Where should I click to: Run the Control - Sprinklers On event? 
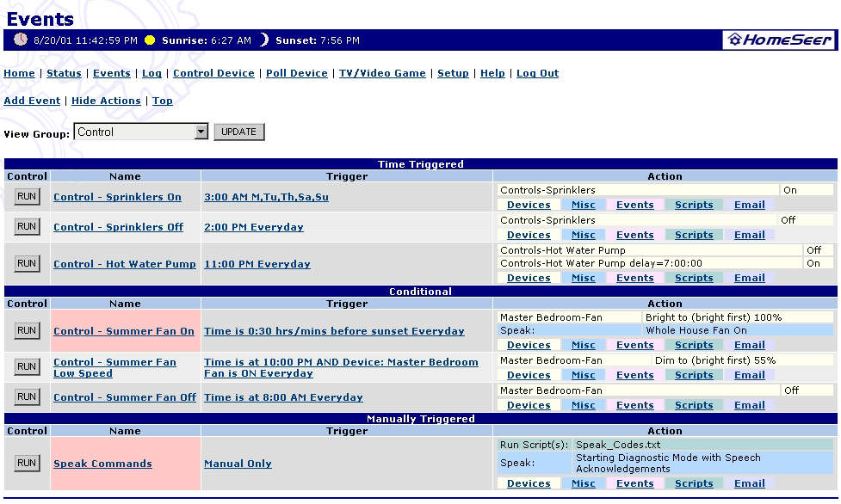pyautogui.click(x=27, y=197)
